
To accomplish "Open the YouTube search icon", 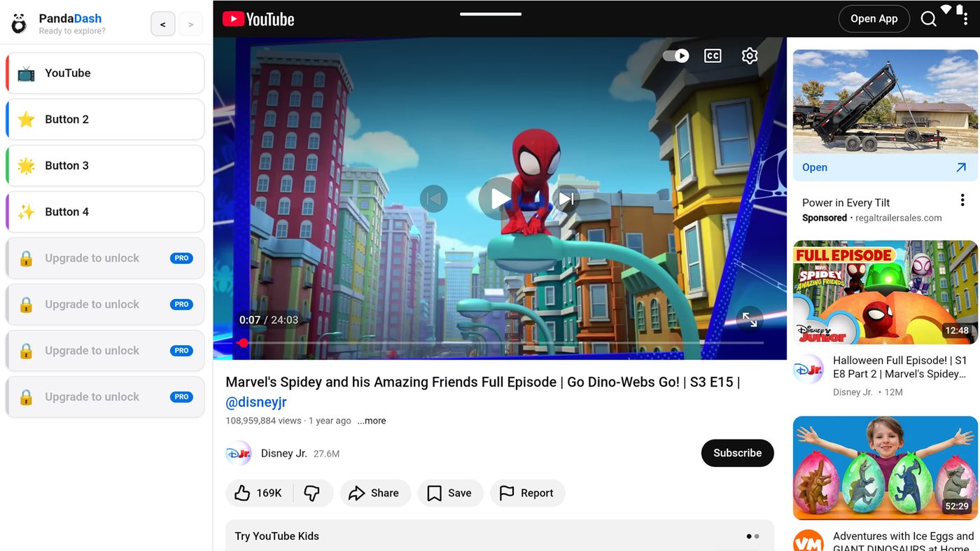I will (x=928, y=19).
